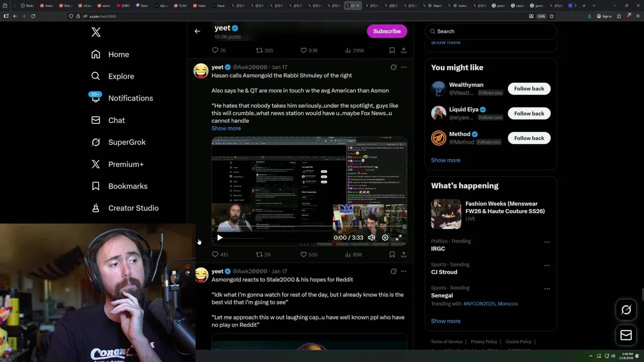Viewport: 644px width, 362px height.
Task: Open more options for CJ Stroud trend
Action: coord(547,265)
